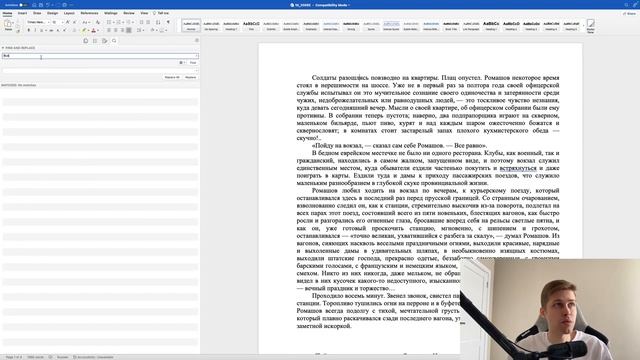Justify the text
This screenshot has height=360, width=640.
point(129,30)
